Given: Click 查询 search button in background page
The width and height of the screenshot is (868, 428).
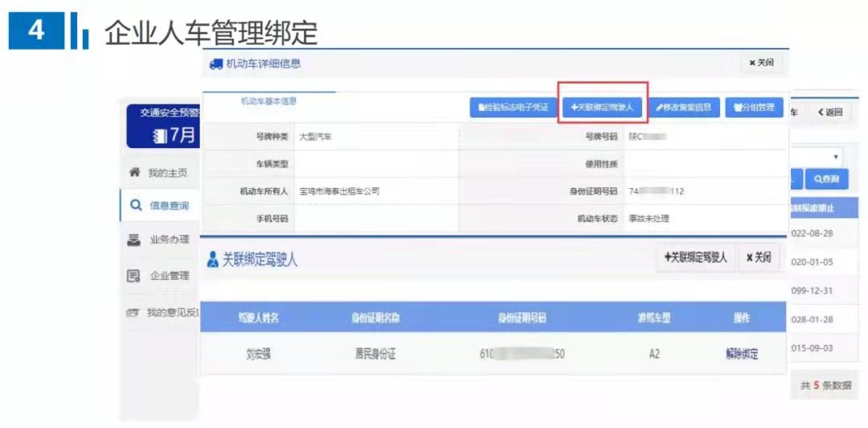Looking at the screenshot, I should tap(826, 179).
